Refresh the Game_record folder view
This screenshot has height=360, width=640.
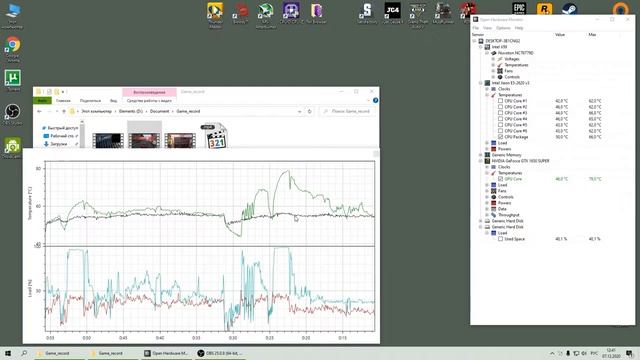[x=309, y=111]
